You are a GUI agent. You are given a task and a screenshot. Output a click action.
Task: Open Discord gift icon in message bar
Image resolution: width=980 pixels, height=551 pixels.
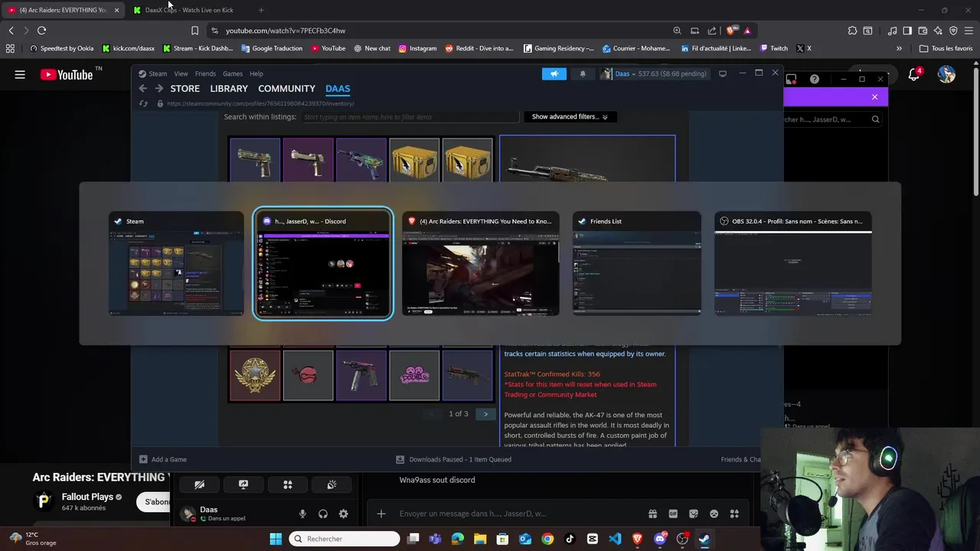652,514
